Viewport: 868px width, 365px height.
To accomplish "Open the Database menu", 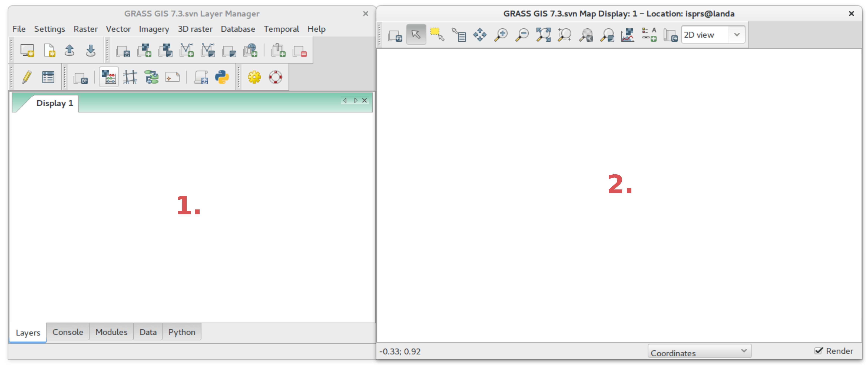I will point(238,29).
